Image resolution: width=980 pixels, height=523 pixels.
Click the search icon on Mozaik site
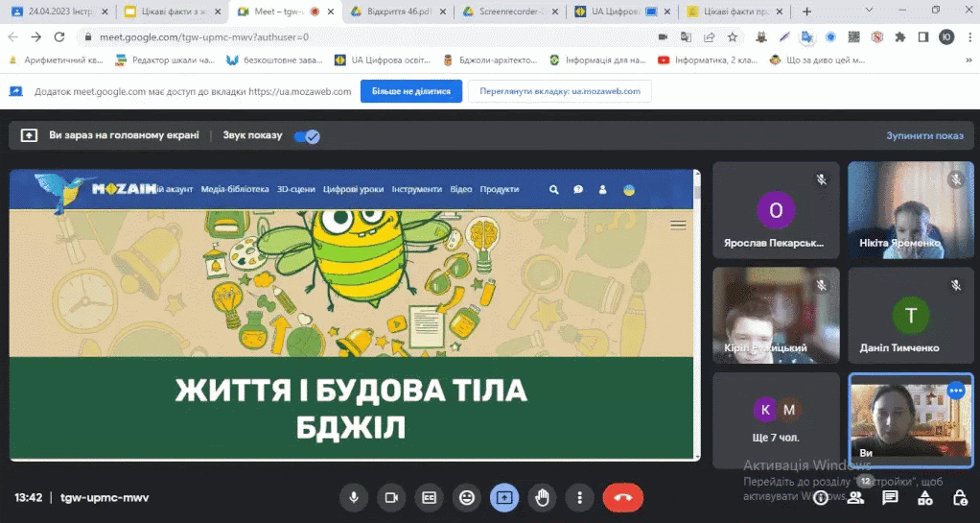tap(553, 190)
